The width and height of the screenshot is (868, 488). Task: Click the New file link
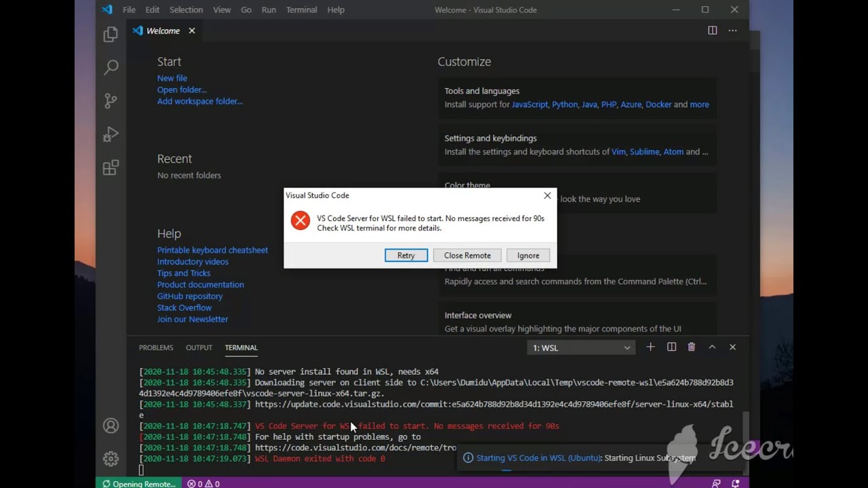(172, 78)
